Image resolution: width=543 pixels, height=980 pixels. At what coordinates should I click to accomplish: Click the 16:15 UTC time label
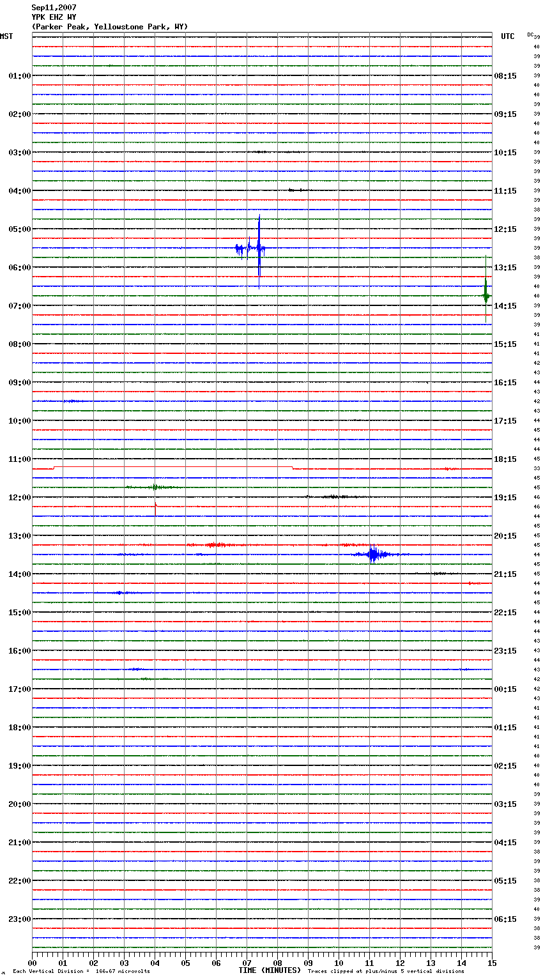pos(505,383)
